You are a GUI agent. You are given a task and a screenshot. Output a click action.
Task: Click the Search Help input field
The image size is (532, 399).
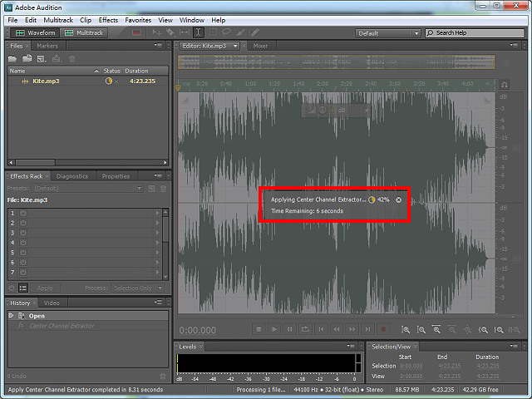coord(475,33)
